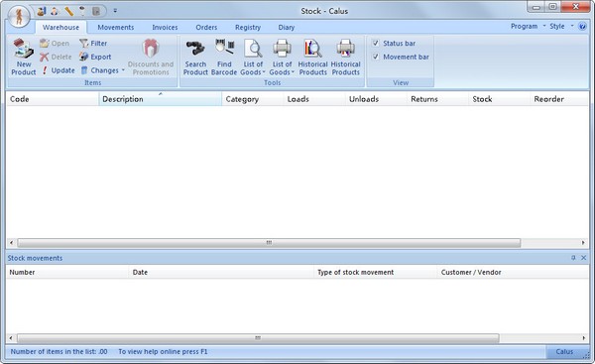Sort by the Unloads column header
595x364 pixels.
click(376, 99)
